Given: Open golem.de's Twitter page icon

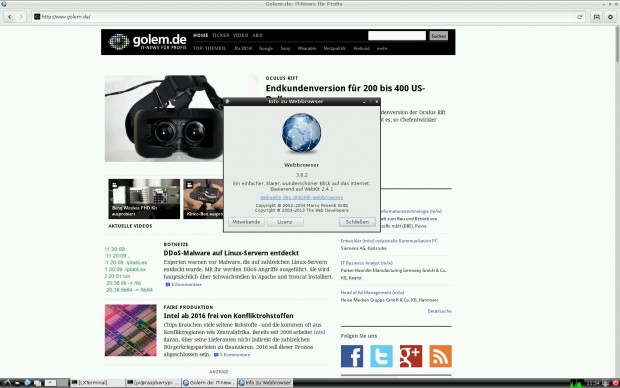Looking at the screenshot, I should pyautogui.click(x=381, y=356).
